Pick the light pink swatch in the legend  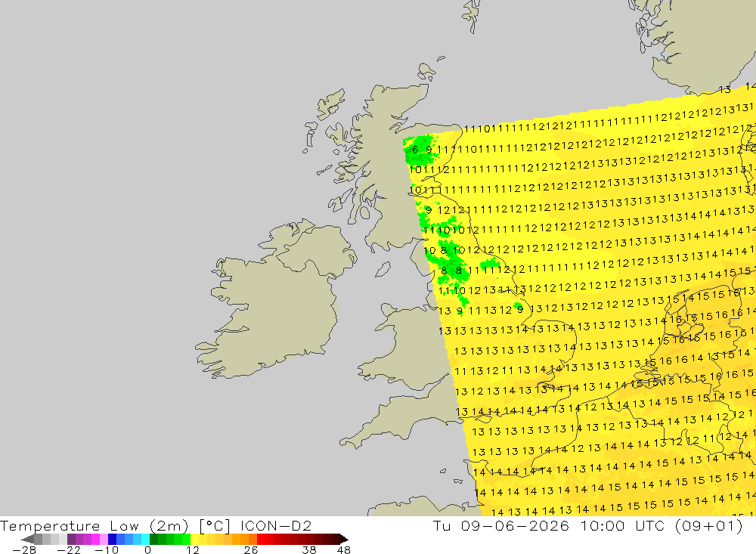point(104,540)
